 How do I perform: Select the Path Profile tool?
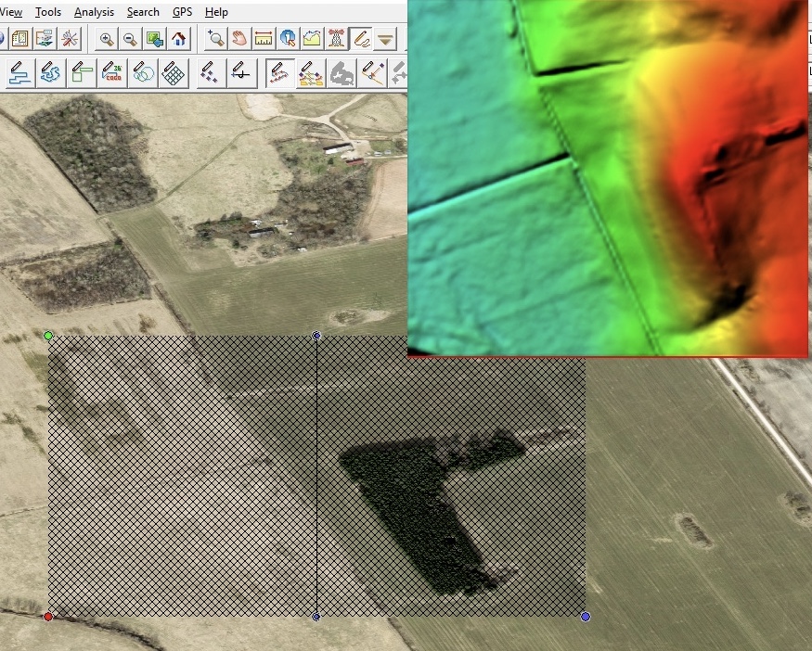(x=312, y=39)
